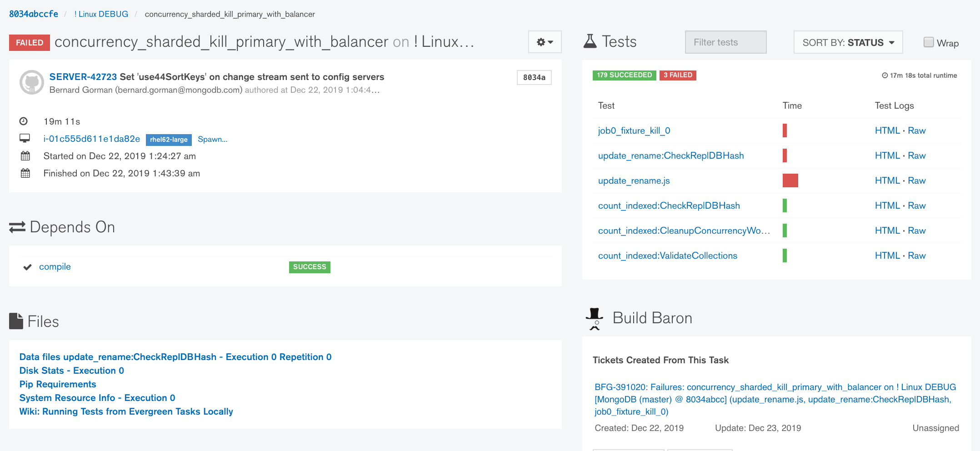Click the Test column header
This screenshot has width=980, height=451.
[x=606, y=105]
